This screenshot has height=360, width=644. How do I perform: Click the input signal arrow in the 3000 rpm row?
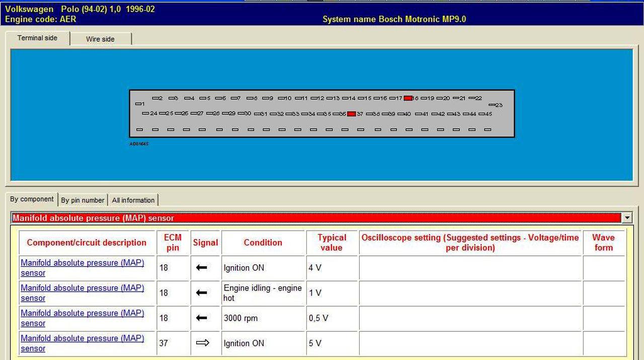pyautogui.click(x=202, y=318)
